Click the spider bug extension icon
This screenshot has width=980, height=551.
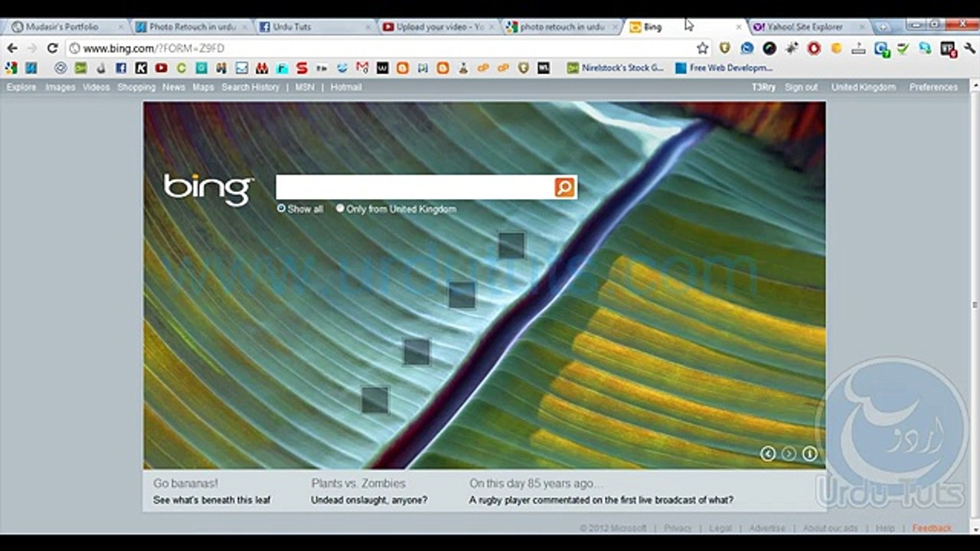(x=792, y=48)
